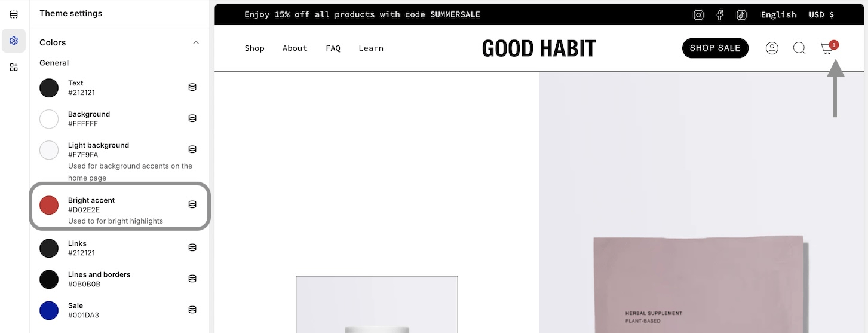
Task: Pick the blue Sale color swatch
Action: tap(49, 310)
